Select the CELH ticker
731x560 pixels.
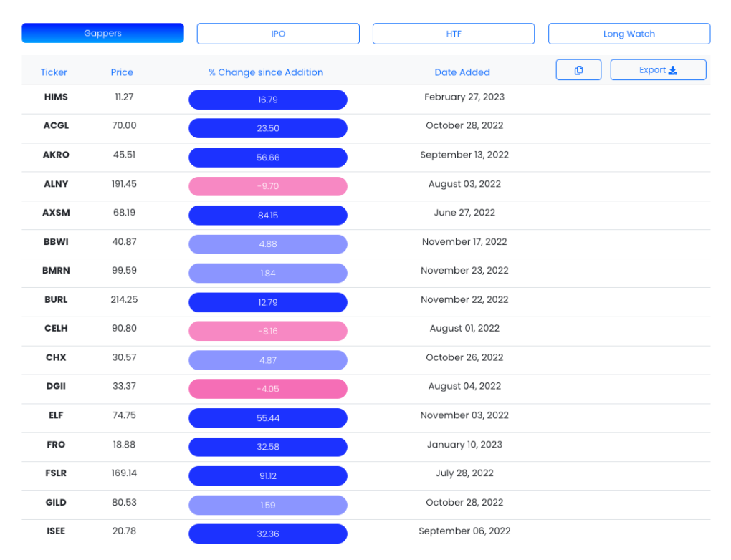click(56, 328)
